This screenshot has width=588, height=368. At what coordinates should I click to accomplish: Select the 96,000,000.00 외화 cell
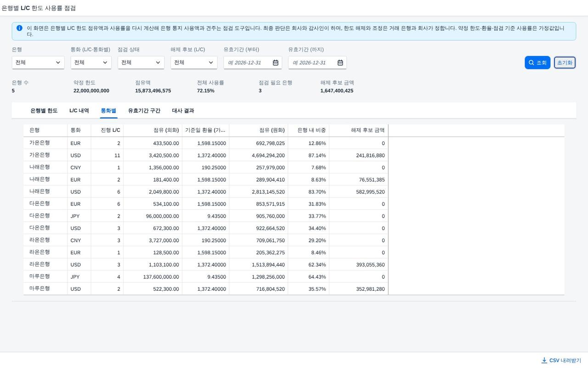tap(153, 216)
